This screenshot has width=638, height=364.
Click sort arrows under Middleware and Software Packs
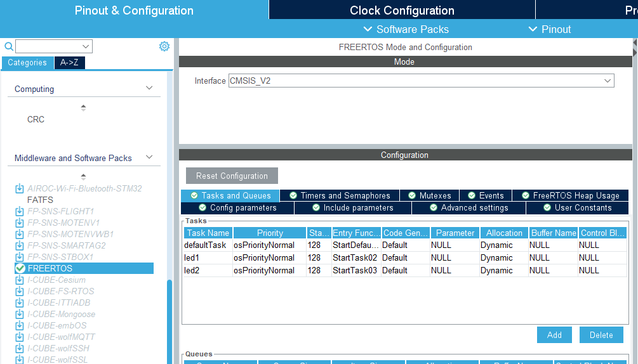[x=83, y=177]
